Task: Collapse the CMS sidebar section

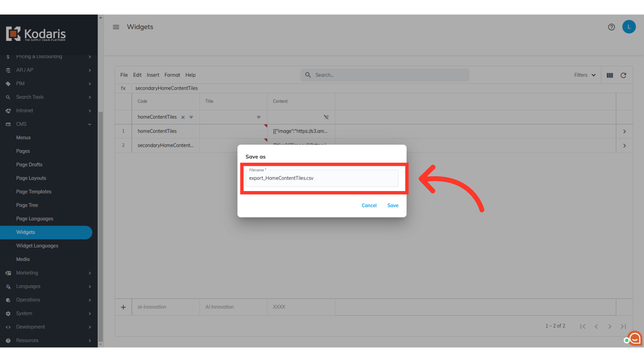Action: [x=89, y=124]
